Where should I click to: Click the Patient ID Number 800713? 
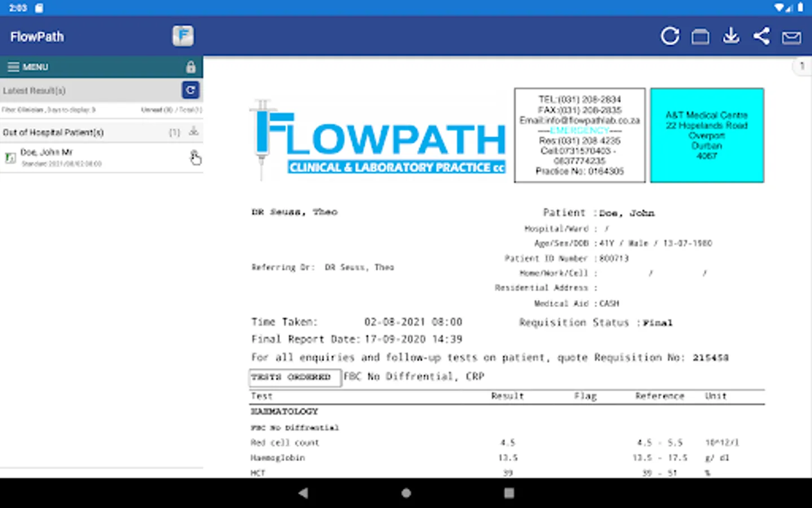coord(614,259)
